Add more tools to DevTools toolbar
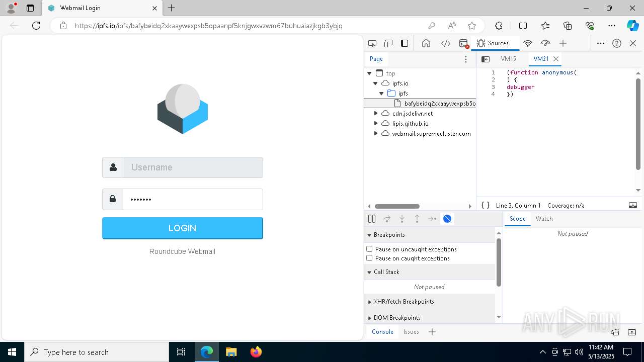The image size is (644, 362). click(563, 43)
